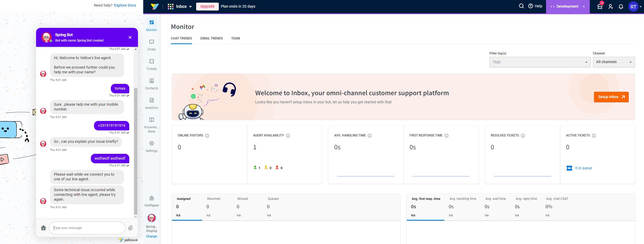
Task: Click the chat message input field
Action: pyautogui.click(x=87, y=228)
